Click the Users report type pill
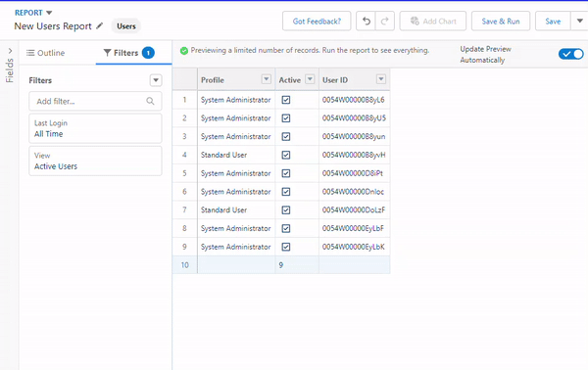 (x=126, y=26)
